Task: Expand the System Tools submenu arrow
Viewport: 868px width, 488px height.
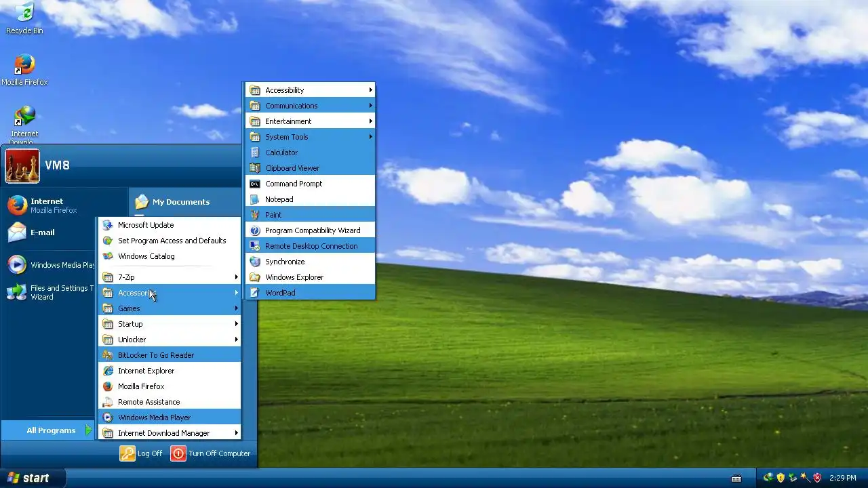Action: click(371, 137)
